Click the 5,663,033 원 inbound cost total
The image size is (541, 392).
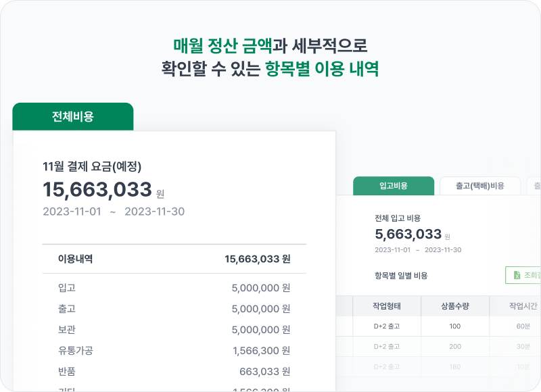click(408, 235)
